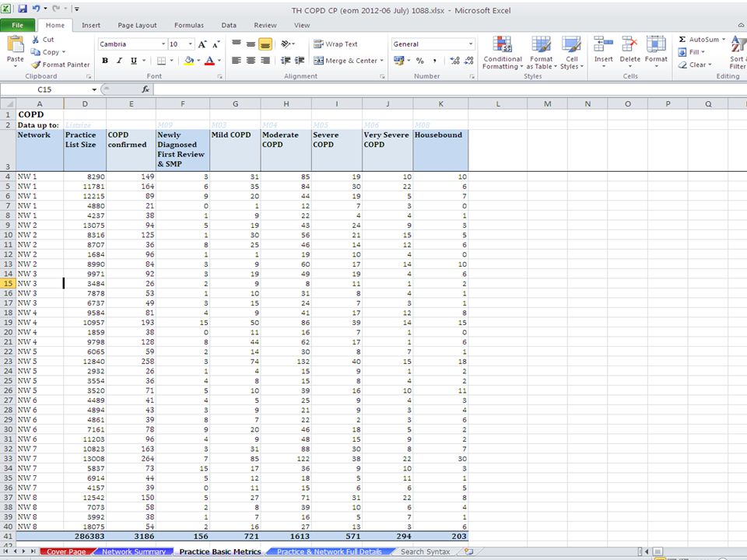Open Conditional Formatting menu
The height and width of the screenshot is (560, 747).
(x=503, y=52)
